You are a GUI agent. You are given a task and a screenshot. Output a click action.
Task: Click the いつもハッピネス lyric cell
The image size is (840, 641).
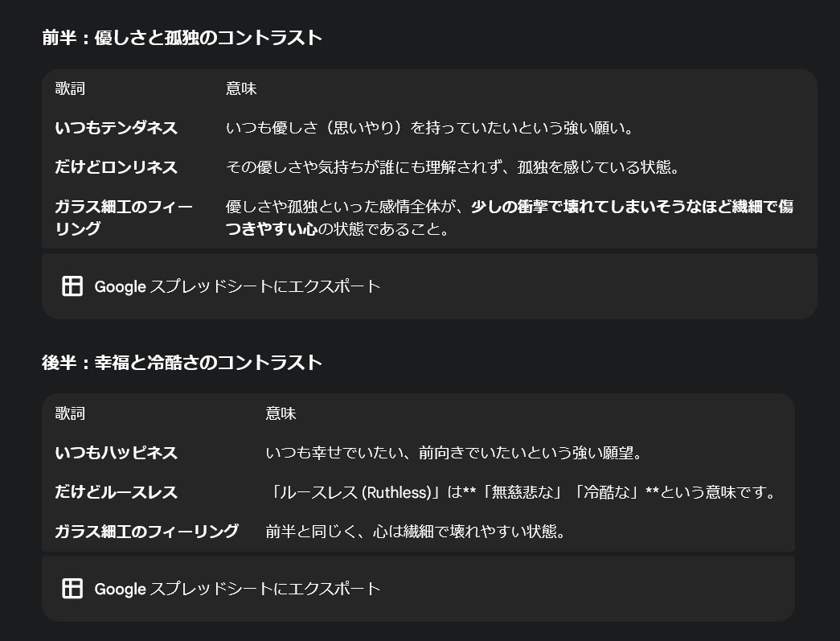click(x=117, y=453)
